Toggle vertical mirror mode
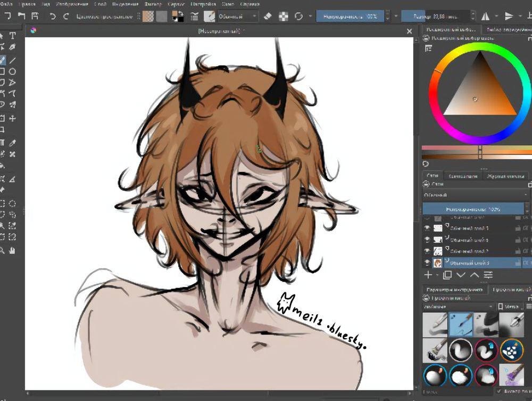 pos(509,16)
